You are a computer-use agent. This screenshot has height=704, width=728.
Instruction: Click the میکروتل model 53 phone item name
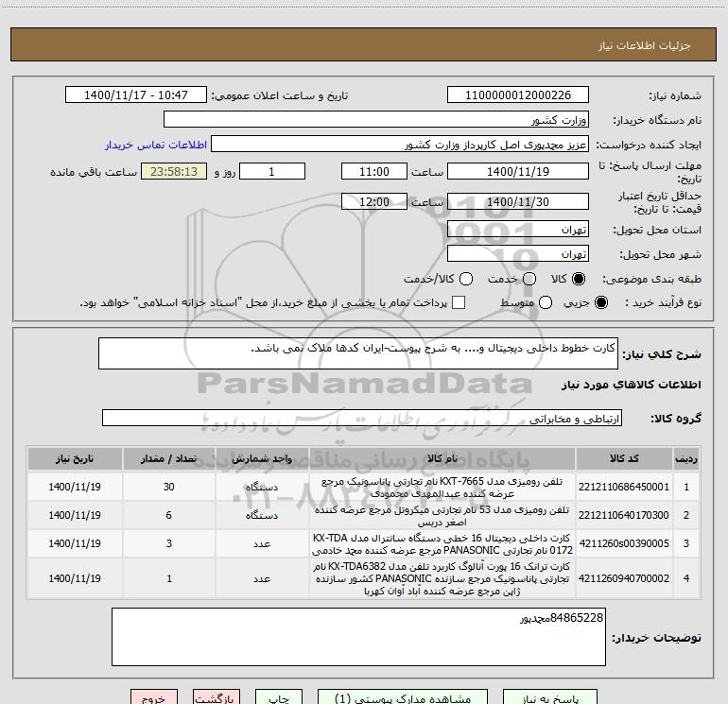pyautogui.click(x=442, y=516)
